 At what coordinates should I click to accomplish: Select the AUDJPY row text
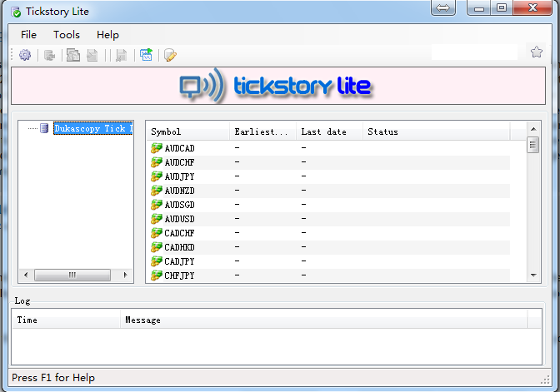coord(179,176)
